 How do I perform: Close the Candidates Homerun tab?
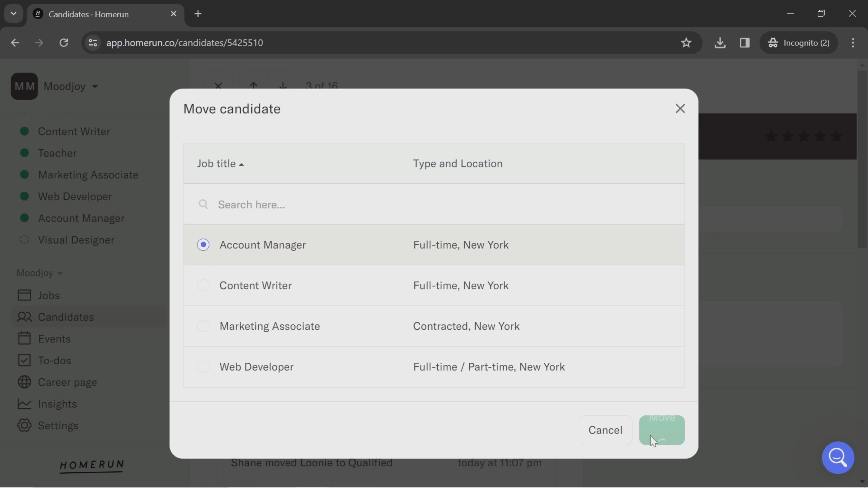(174, 14)
